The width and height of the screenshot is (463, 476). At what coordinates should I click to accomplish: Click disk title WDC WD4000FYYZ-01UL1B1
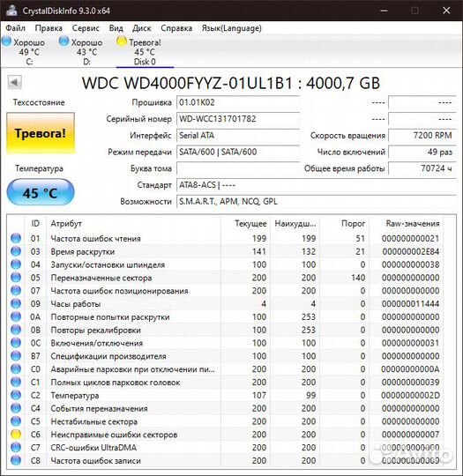tap(187, 83)
